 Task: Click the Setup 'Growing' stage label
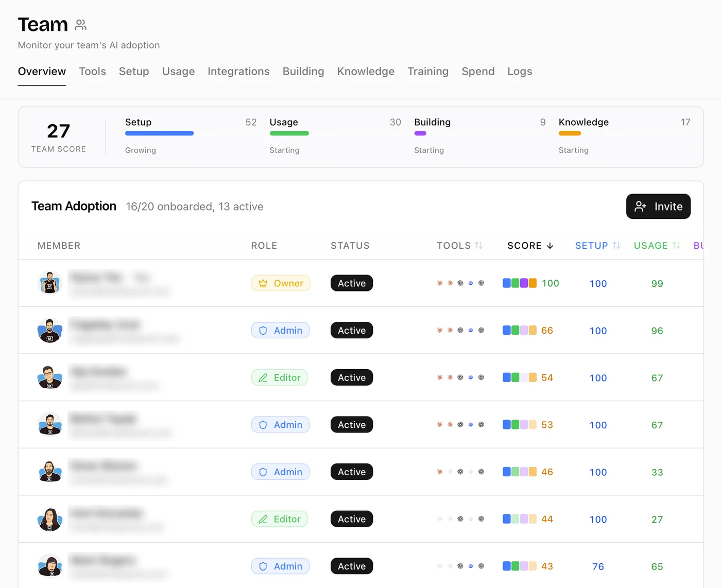(141, 150)
